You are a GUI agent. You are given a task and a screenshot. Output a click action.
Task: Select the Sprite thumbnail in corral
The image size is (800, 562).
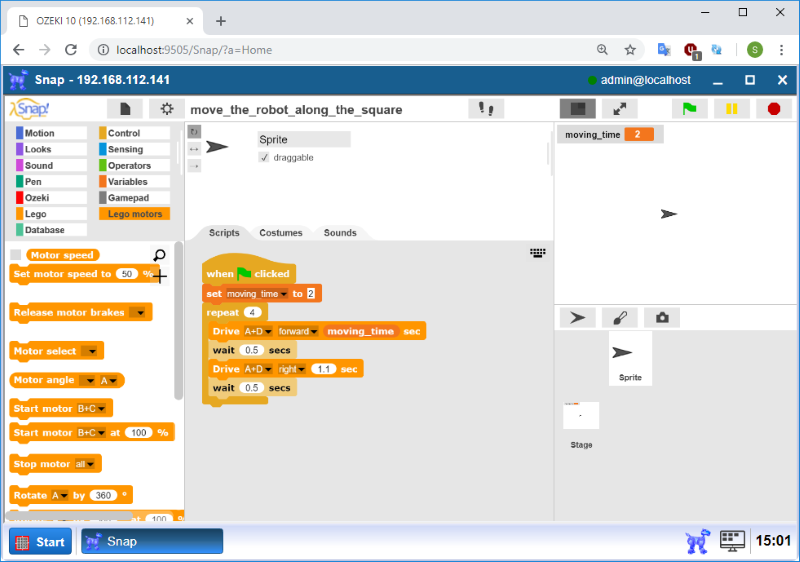pyautogui.click(x=630, y=359)
